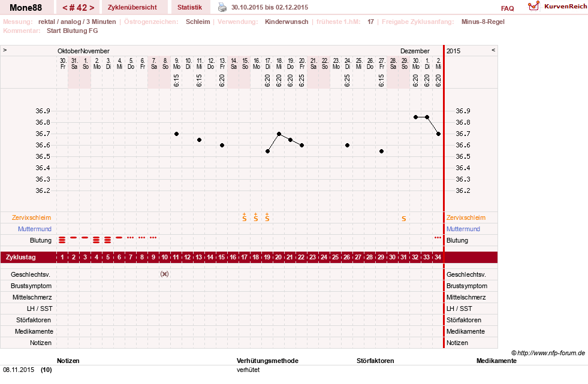Click the '2. Mi' December date header
Screen dimensions: 588x384
point(438,64)
